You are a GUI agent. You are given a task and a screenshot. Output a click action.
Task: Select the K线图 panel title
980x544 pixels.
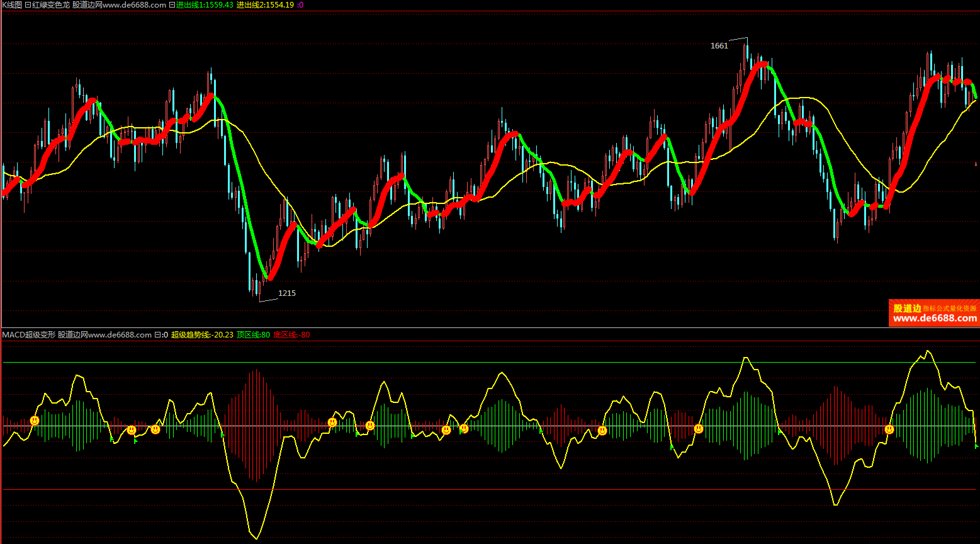coord(11,5)
